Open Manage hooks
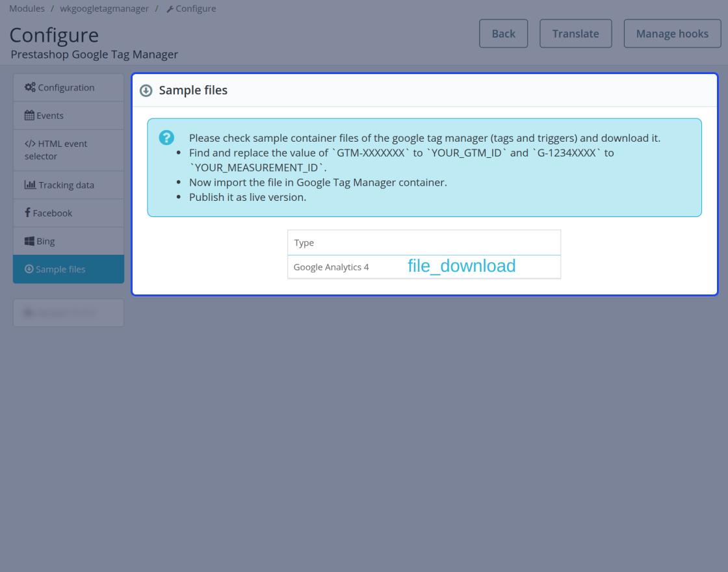This screenshot has height=572, width=728. [672, 33]
